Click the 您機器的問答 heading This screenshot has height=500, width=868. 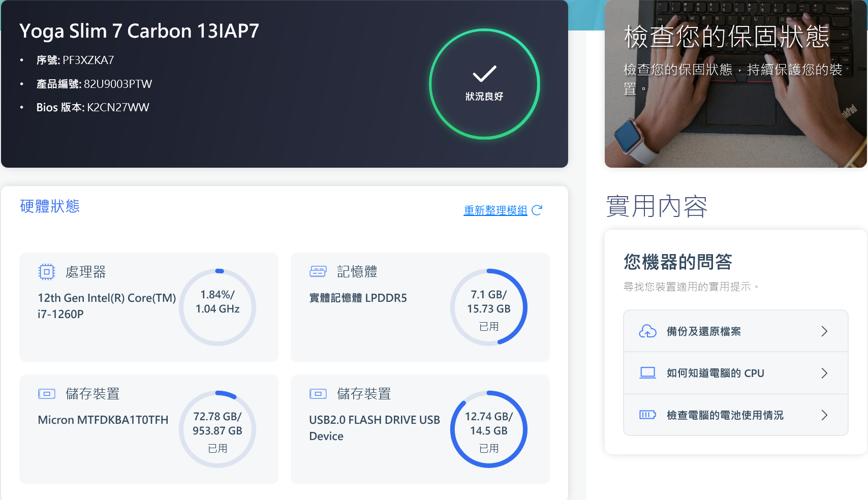pyautogui.click(x=677, y=262)
